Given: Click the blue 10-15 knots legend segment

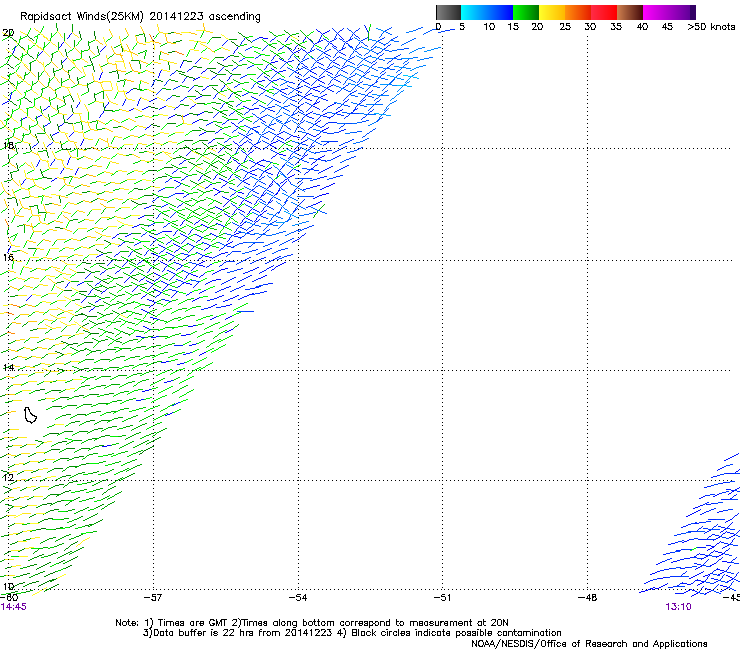Looking at the screenshot, I should (500, 12).
